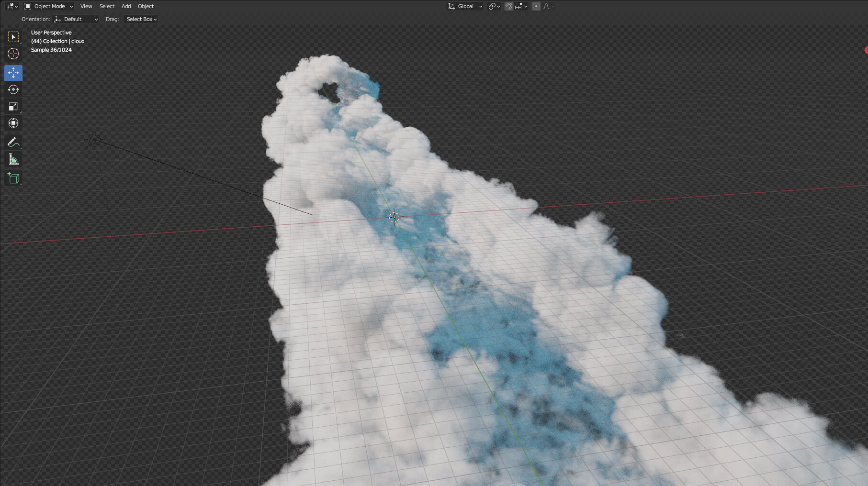This screenshot has width=868, height=486.
Task: Open the transform pivot point dropdown
Action: click(494, 6)
